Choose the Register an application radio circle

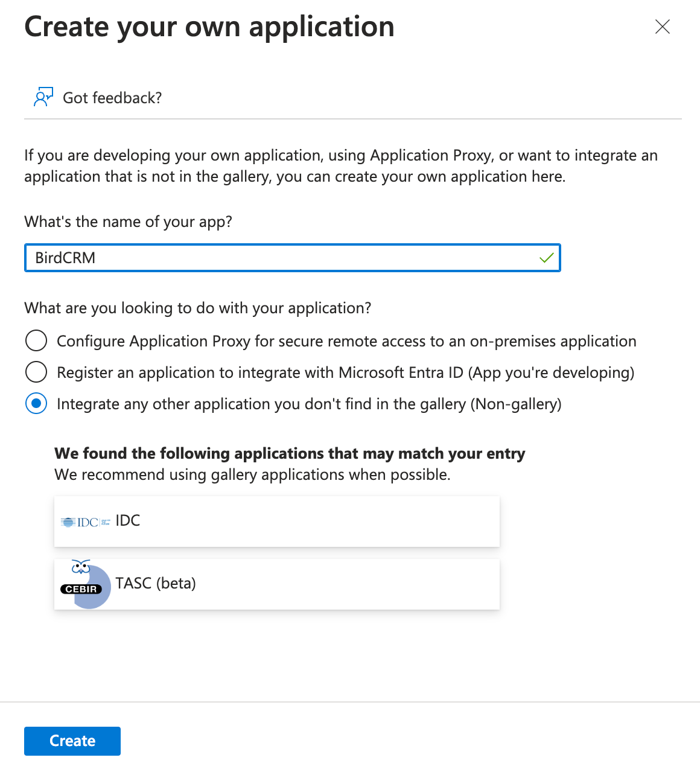coord(36,372)
